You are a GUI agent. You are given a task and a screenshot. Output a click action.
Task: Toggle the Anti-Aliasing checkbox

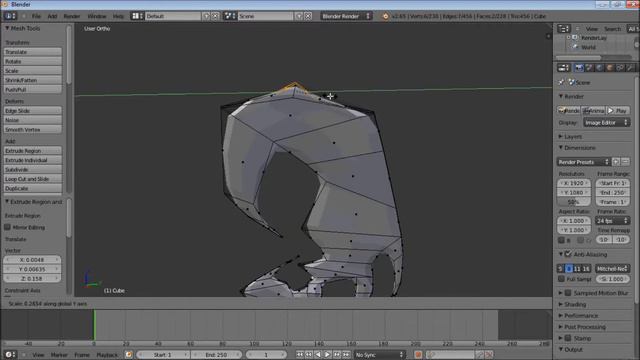tap(568, 254)
